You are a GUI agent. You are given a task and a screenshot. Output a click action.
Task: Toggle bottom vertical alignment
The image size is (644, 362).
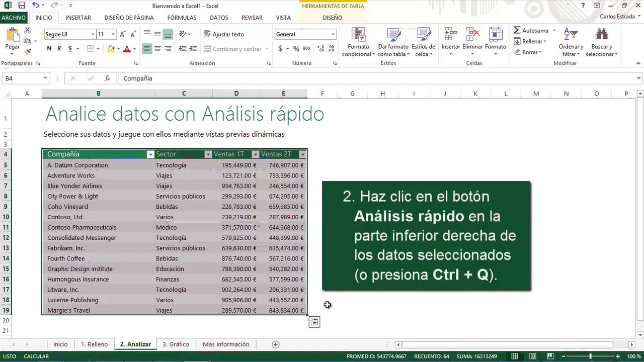tap(168, 34)
